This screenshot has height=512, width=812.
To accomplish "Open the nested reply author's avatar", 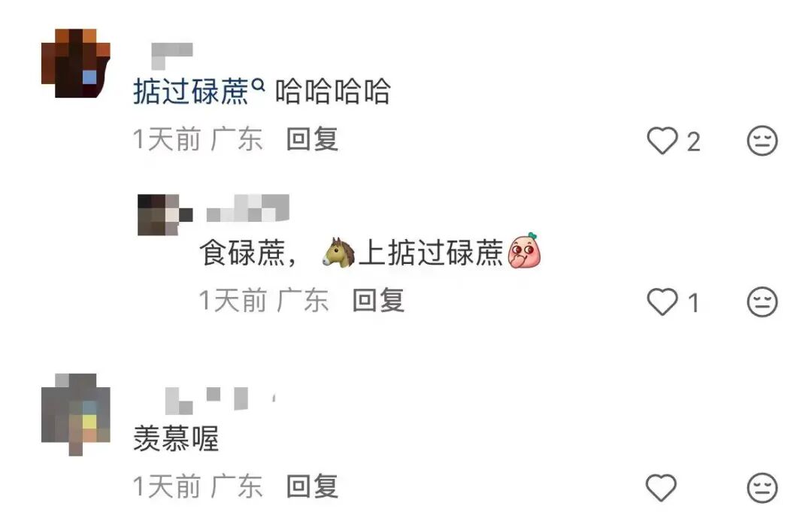I will coord(165,215).
